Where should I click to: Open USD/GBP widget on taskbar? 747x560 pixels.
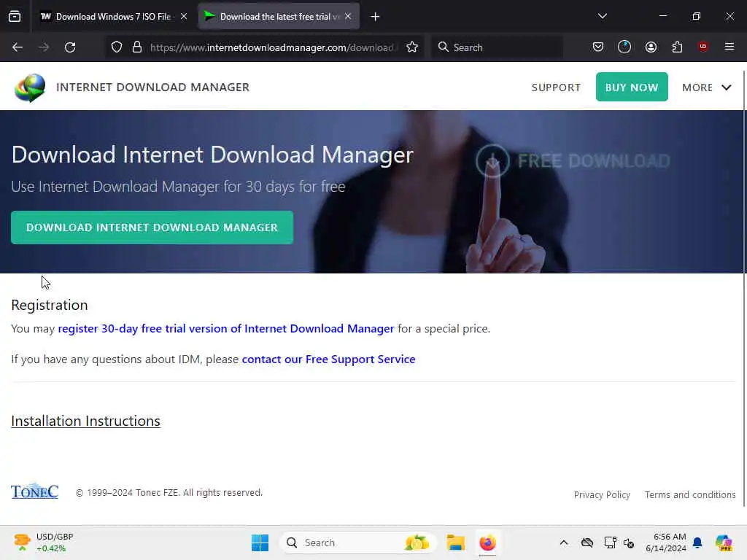44,542
